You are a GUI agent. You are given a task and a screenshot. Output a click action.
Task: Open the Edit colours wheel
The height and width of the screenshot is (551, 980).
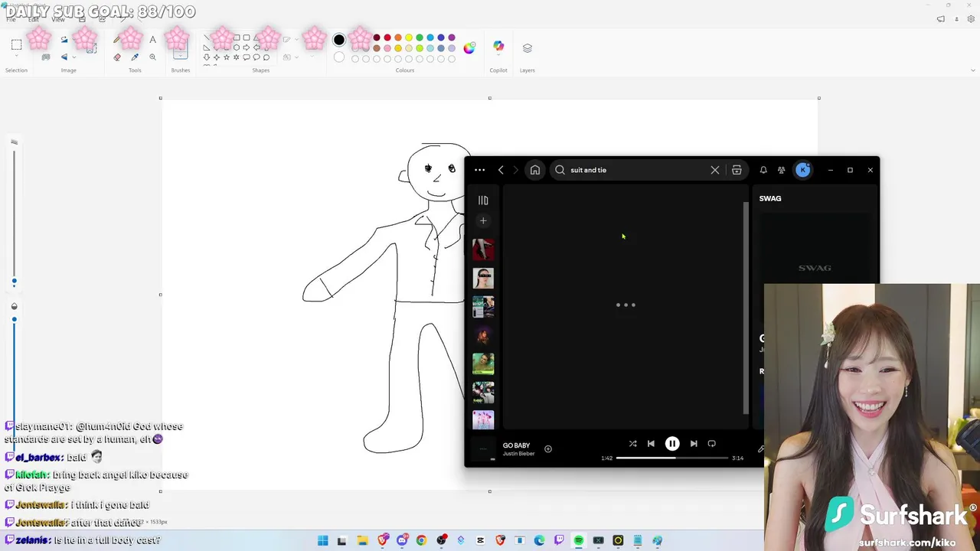469,47
